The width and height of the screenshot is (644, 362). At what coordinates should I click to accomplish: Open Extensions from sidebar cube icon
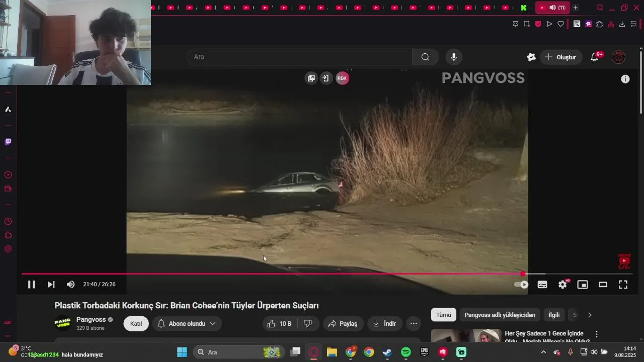pos(8,235)
